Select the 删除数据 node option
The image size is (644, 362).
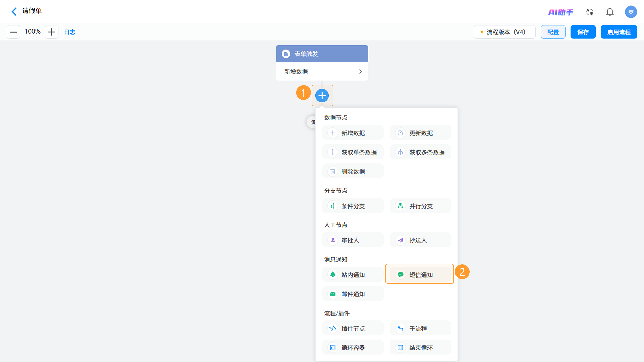[x=353, y=171]
